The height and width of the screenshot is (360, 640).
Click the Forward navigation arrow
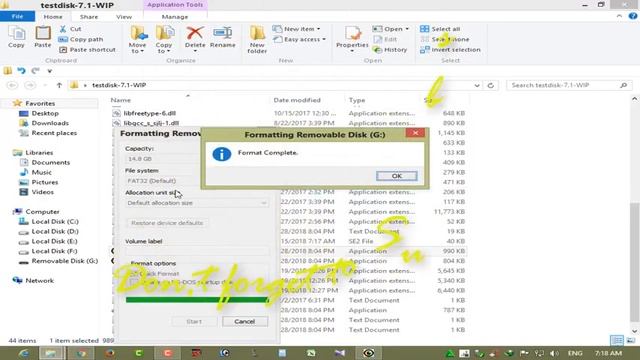30,85
